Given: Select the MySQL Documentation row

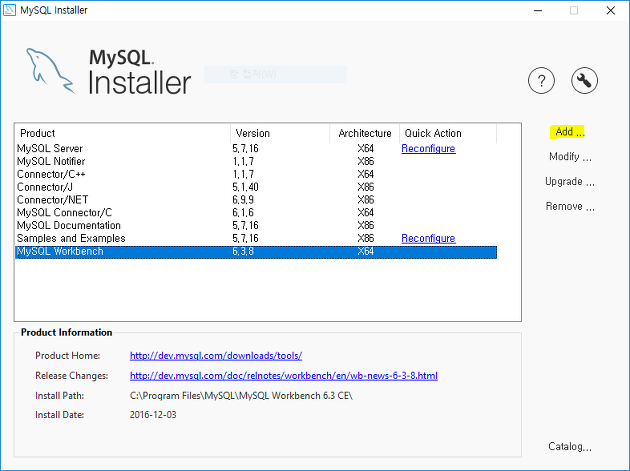Looking at the screenshot, I should pyautogui.click(x=256, y=225).
